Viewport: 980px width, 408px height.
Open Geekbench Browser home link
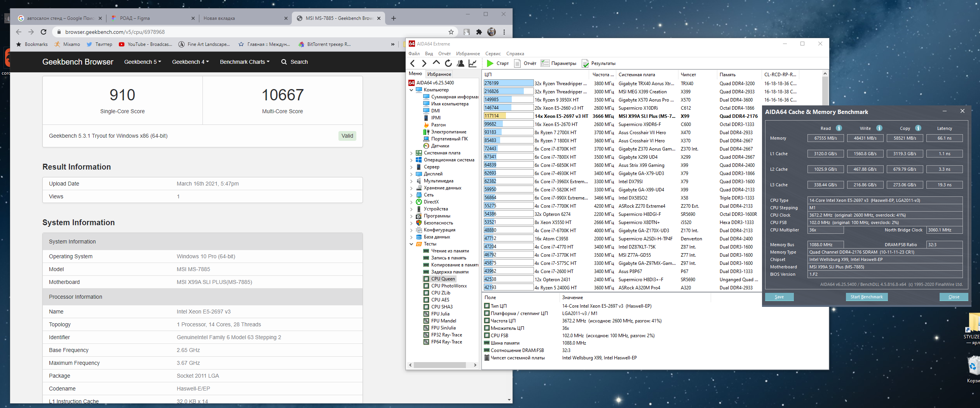(x=78, y=62)
